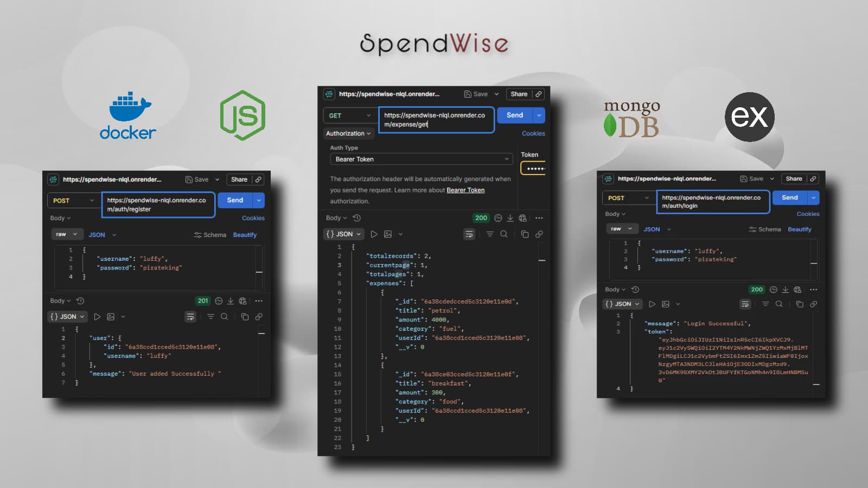Copy the register response body

pos(245,317)
